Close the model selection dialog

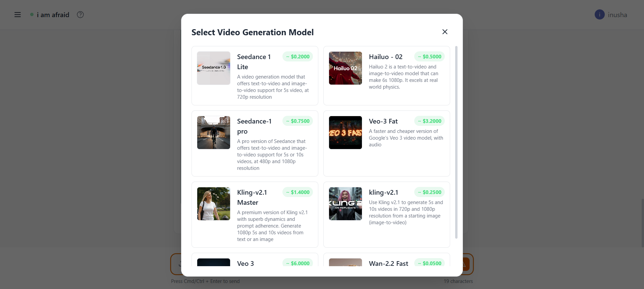[x=445, y=32]
